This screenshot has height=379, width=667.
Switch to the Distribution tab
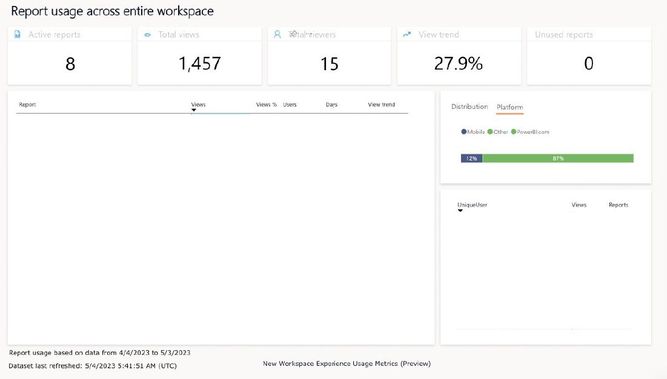[470, 107]
